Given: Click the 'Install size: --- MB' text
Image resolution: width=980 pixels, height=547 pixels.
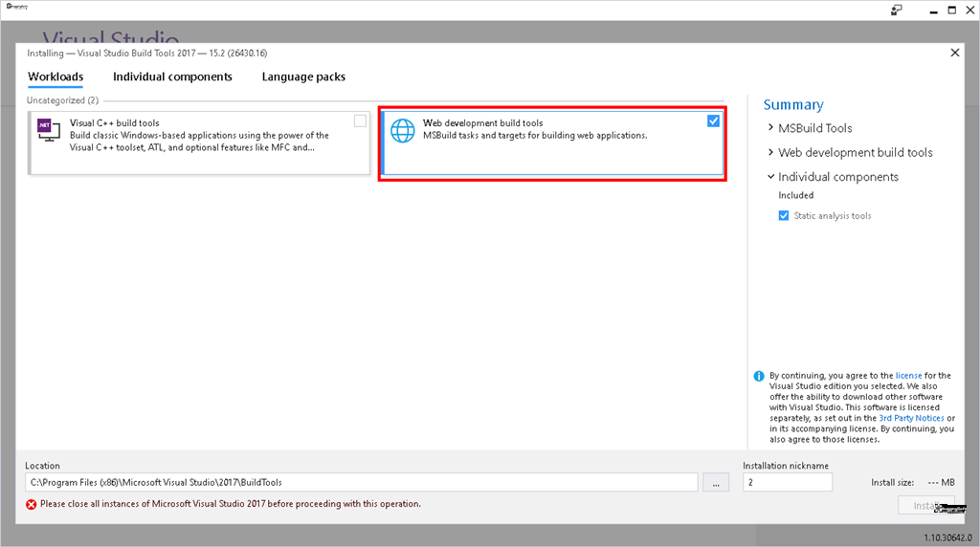Looking at the screenshot, I should coord(913,483).
